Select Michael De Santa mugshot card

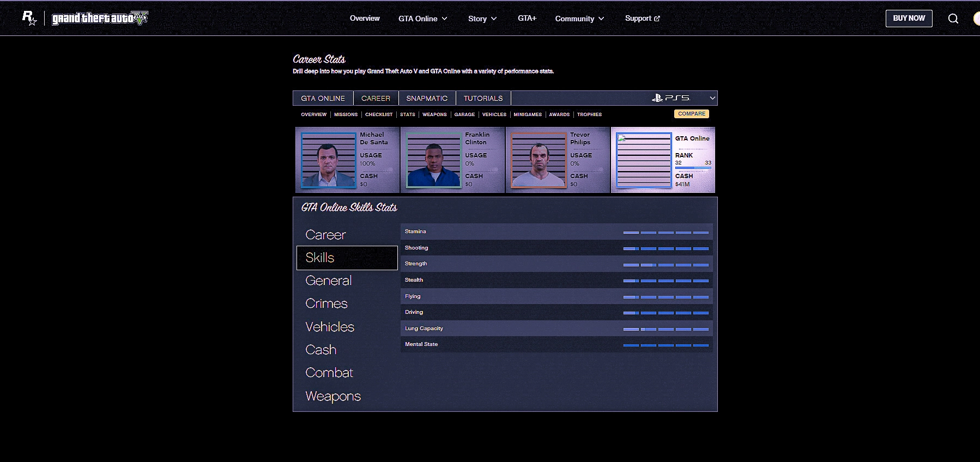[347, 160]
